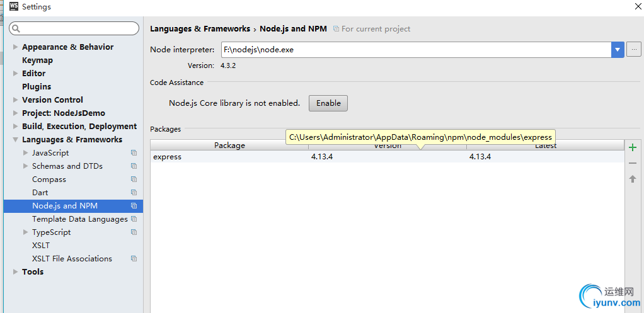Click the project-level icon beside Compass
Viewport: 644px width, 313px height.
point(134,179)
